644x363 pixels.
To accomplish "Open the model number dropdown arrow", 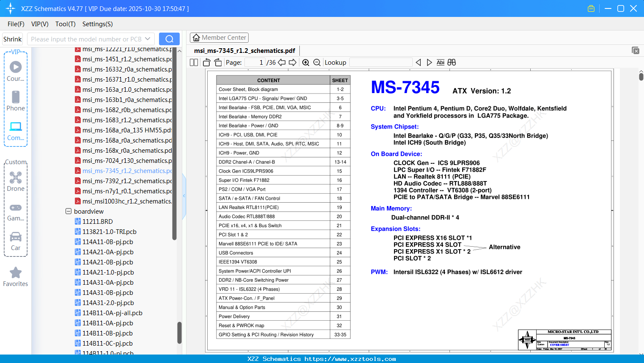I will 148,39.
